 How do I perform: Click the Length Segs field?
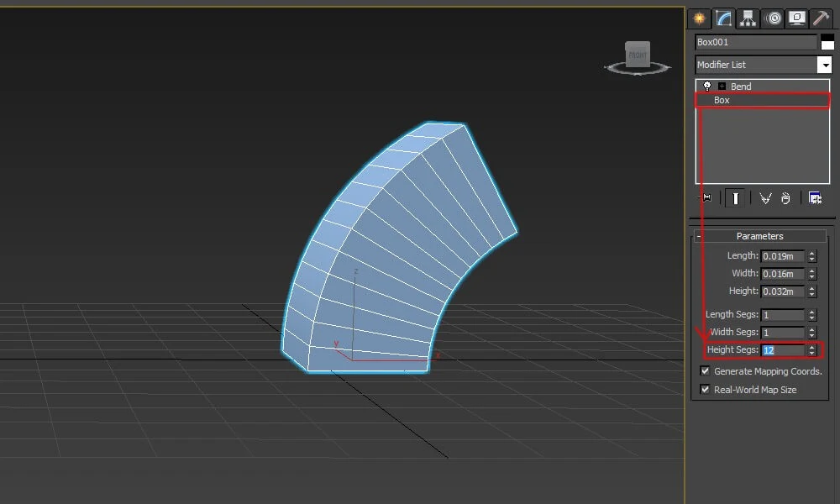(x=782, y=315)
